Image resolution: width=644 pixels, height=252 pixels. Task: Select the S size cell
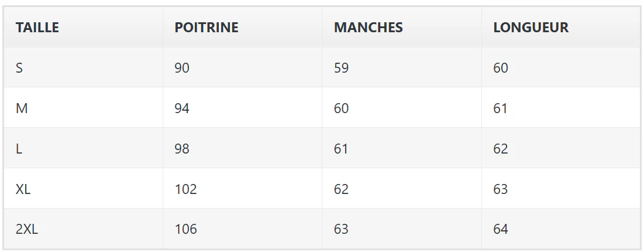84,67
